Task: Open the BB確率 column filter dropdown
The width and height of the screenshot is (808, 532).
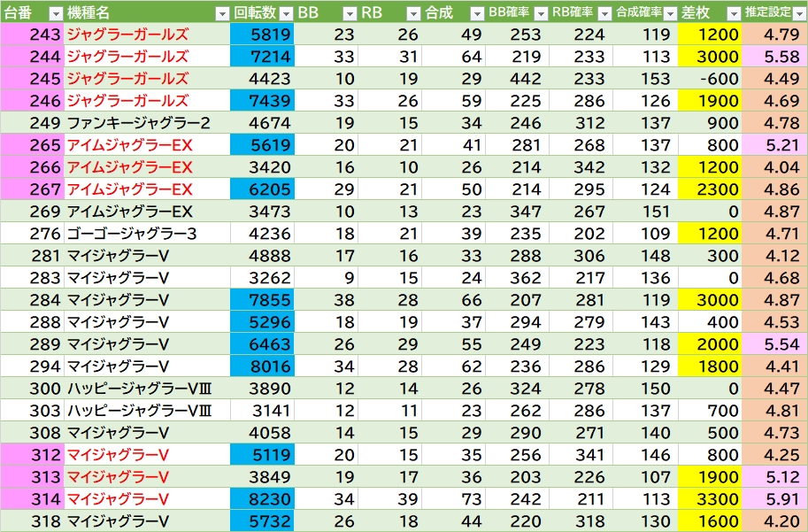Action: click(x=541, y=13)
